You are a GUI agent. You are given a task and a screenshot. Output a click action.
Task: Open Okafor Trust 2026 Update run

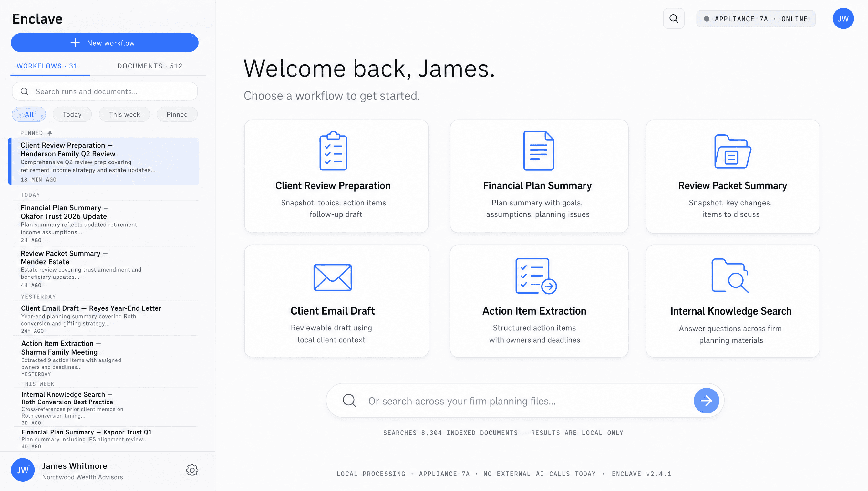(105, 223)
